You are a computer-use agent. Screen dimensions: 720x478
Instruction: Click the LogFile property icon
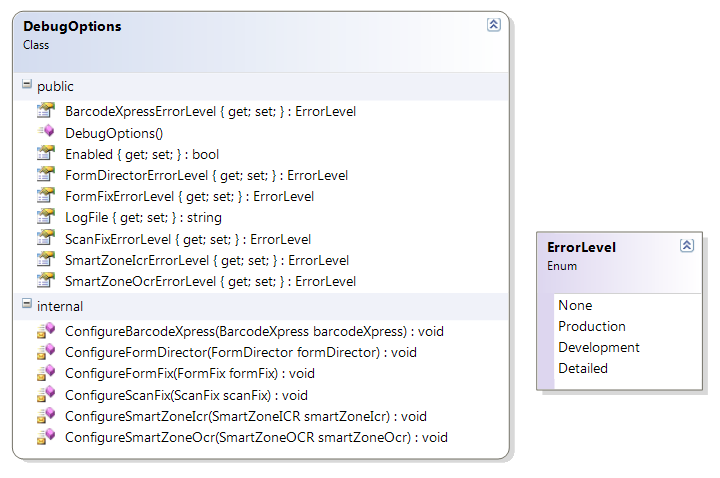45,216
